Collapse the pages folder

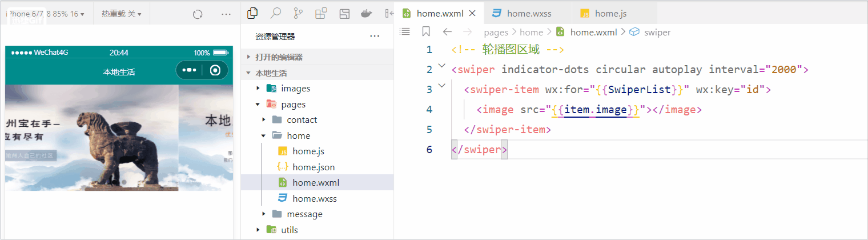point(258,105)
